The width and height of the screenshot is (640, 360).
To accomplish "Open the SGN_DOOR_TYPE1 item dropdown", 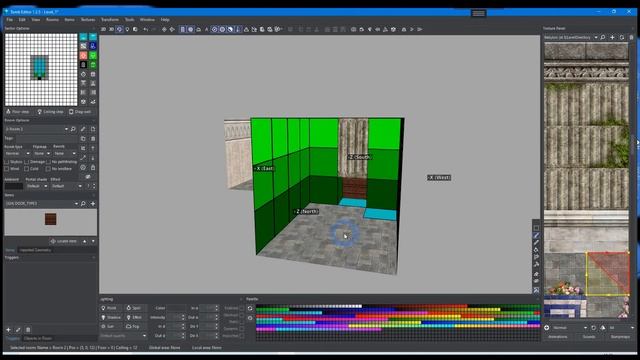I will click(42, 203).
